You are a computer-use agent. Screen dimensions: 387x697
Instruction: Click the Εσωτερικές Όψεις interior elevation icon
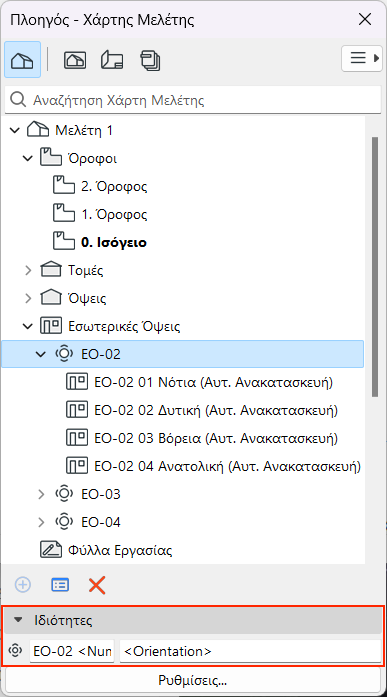coord(51,326)
